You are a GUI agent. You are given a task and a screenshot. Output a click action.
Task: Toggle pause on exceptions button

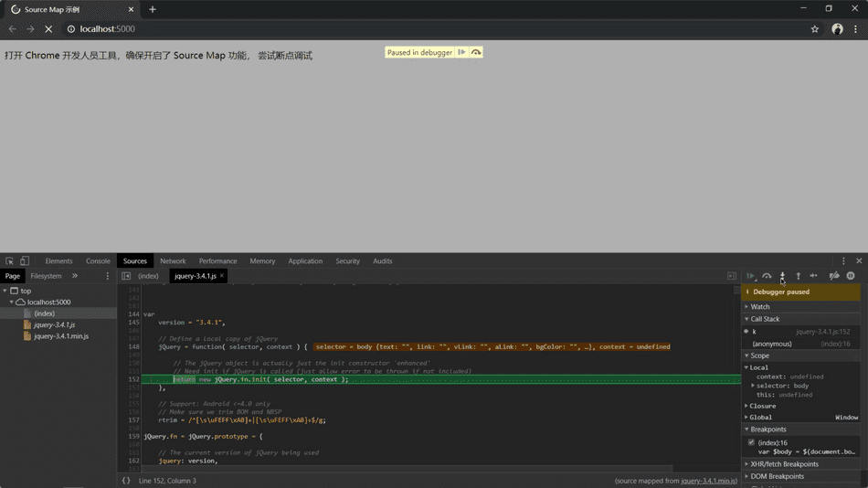pyautogui.click(x=851, y=276)
